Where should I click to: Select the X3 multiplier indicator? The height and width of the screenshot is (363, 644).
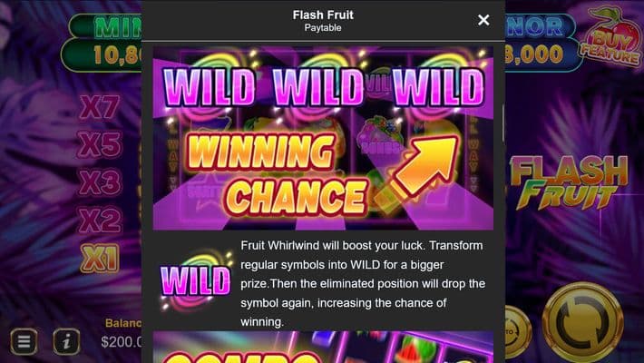(x=100, y=182)
